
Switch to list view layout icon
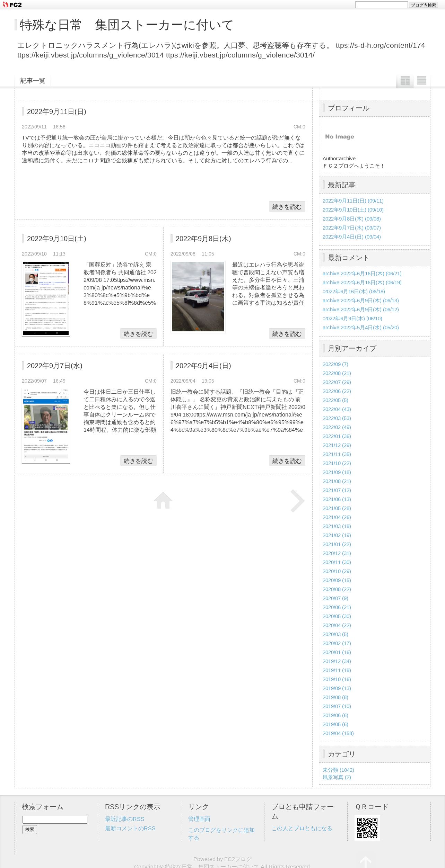click(421, 81)
